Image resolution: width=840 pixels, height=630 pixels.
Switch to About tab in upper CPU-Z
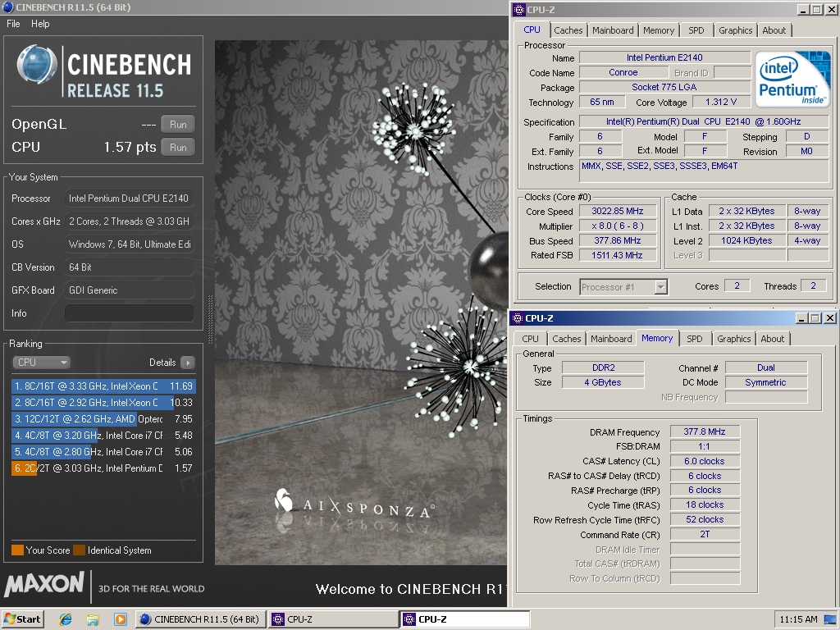pos(774,30)
